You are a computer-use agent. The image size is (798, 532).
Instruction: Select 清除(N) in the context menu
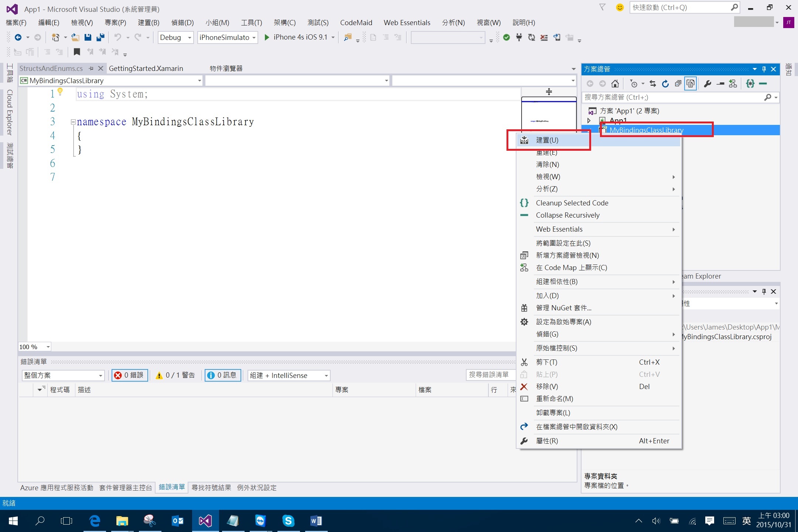click(x=598, y=164)
